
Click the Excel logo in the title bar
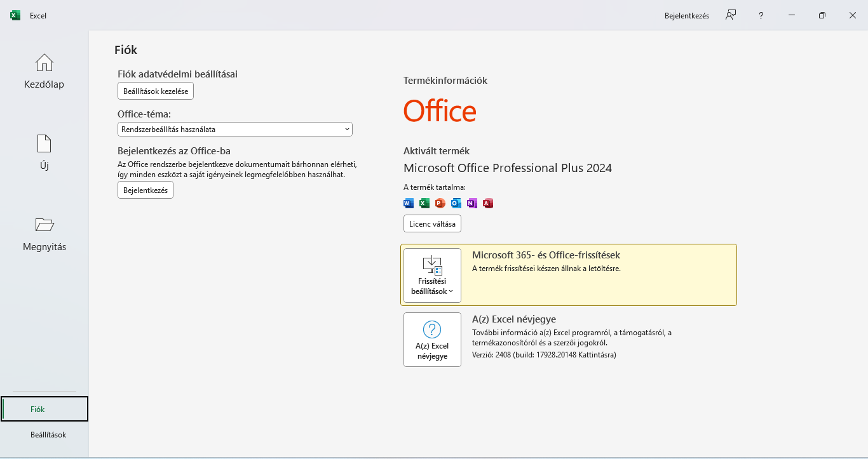coord(15,15)
